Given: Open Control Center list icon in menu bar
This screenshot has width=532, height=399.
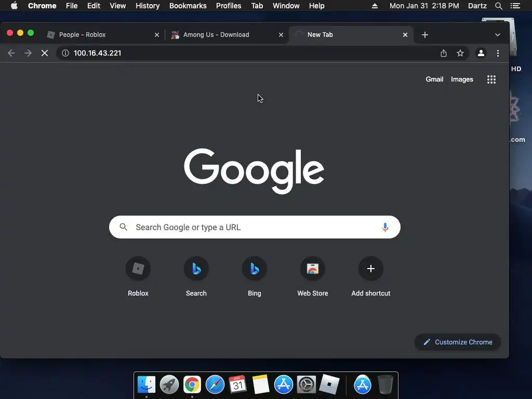Looking at the screenshot, I should [515, 6].
